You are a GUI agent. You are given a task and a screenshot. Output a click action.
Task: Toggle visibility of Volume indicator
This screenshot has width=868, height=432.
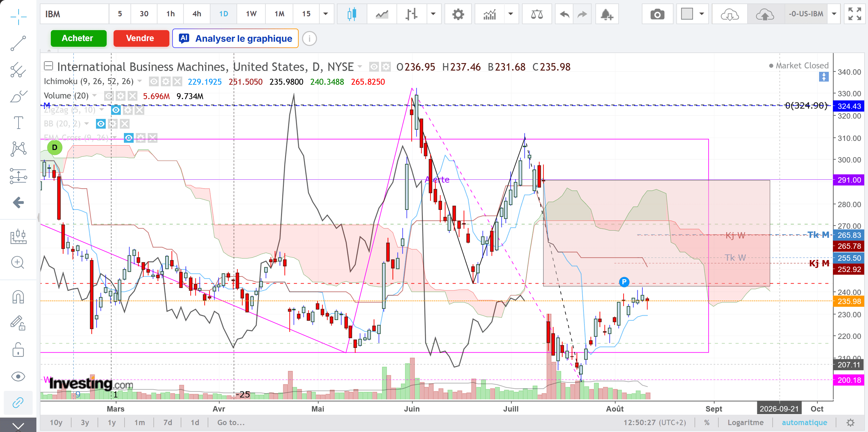(108, 96)
